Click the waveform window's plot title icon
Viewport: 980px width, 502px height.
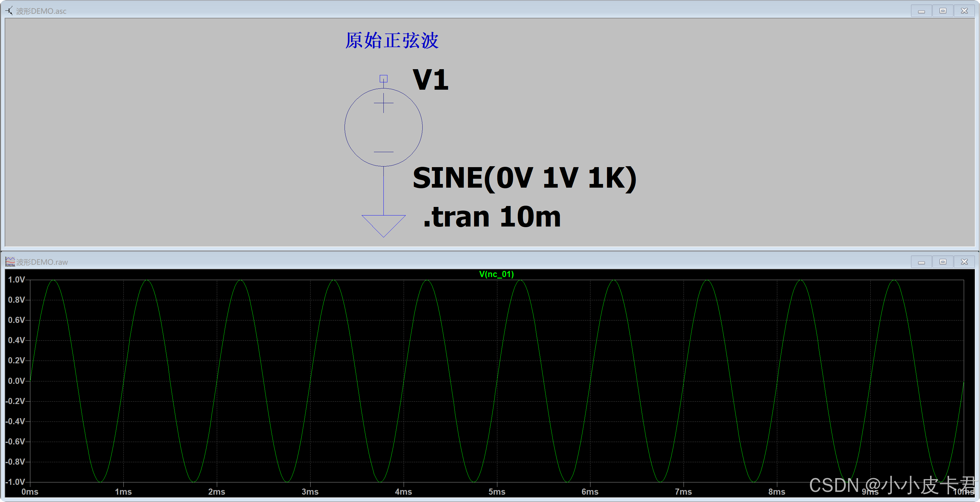click(x=10, y=262)
